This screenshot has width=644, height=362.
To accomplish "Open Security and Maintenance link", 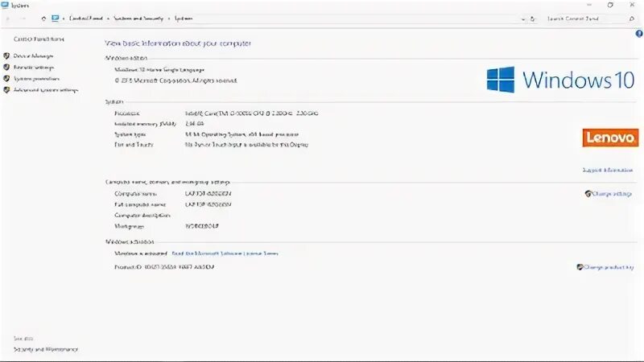I will point(46,349).
